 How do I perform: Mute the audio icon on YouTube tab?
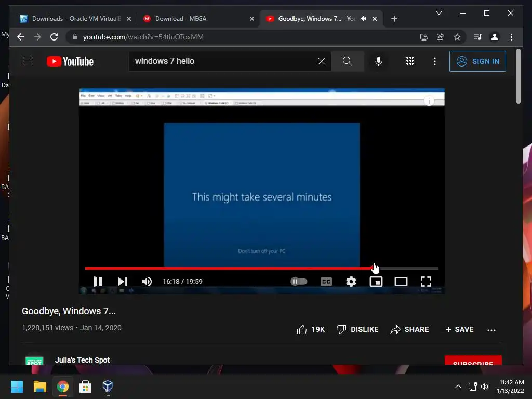[363, 19]
